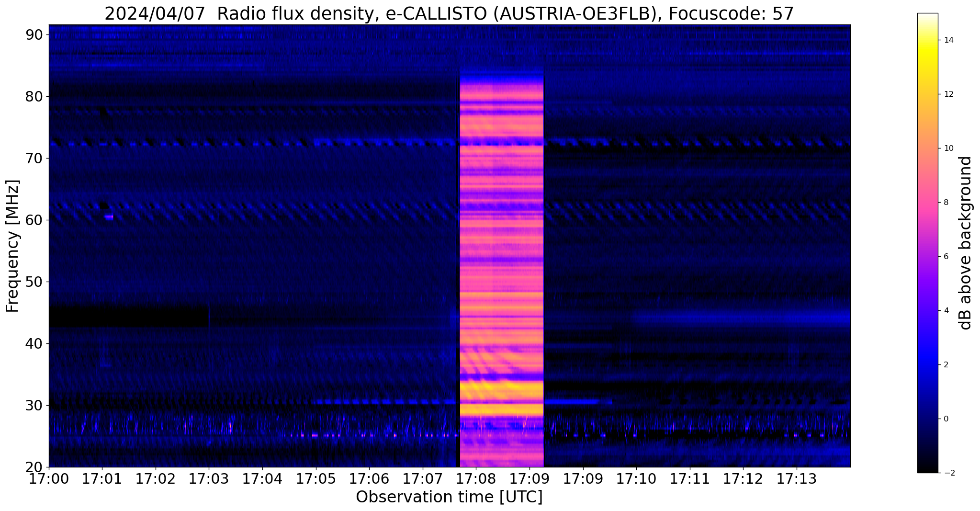Click the 80 MHz frequency tick label
Screen dimensions: 980x511
[x=35, y=96]
